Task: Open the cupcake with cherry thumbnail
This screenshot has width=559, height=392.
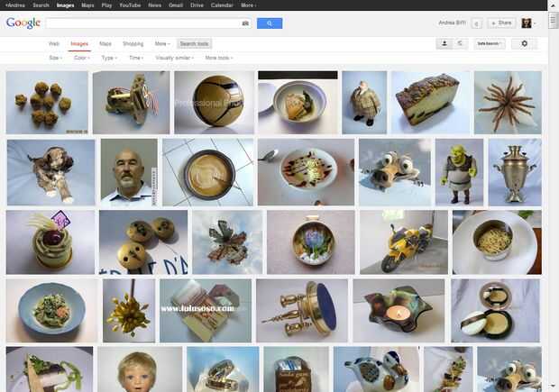Action: click(x=50, y=242)
